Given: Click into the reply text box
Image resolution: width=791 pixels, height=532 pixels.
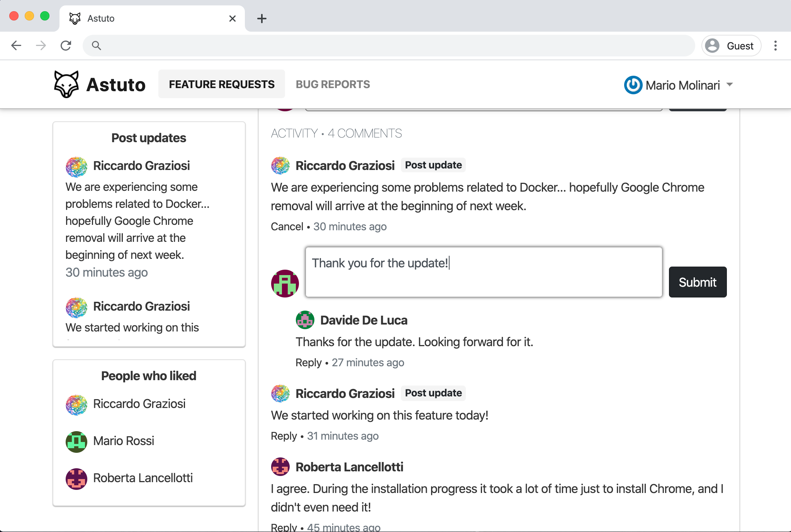Looking at the screenshot, I should pos(483,272).
